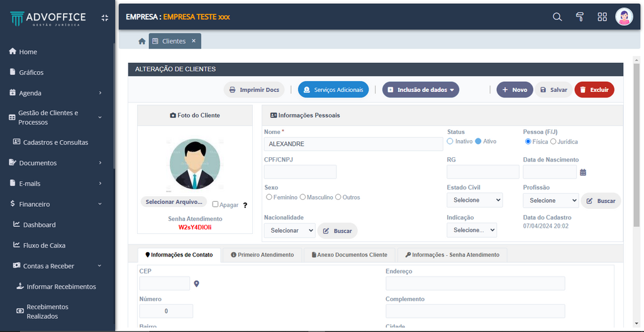Collapse sidebar using the shrink icon
644x332 pixels.
(105, 18)
